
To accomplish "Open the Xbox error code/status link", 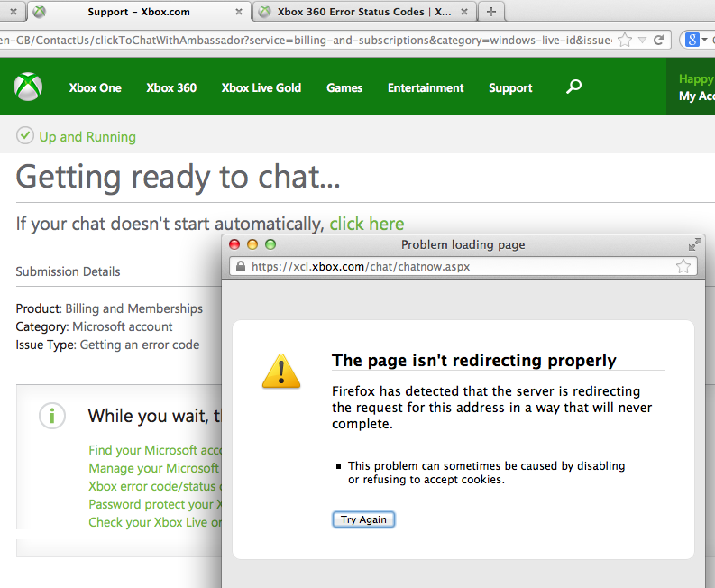I will pos(154,486).
